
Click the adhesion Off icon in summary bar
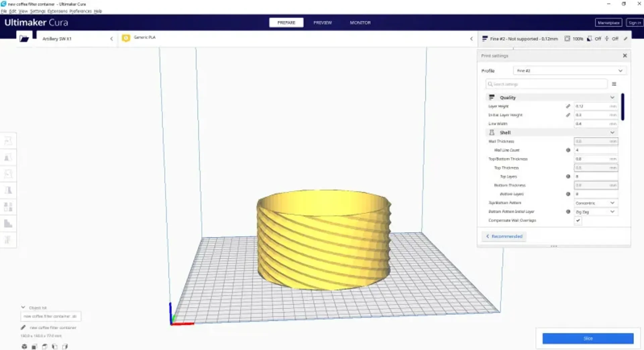[607, 39]
